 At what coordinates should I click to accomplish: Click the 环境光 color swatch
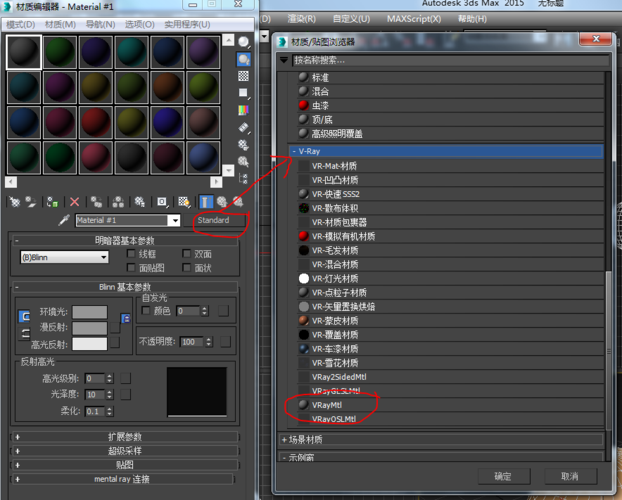[90, 312]
